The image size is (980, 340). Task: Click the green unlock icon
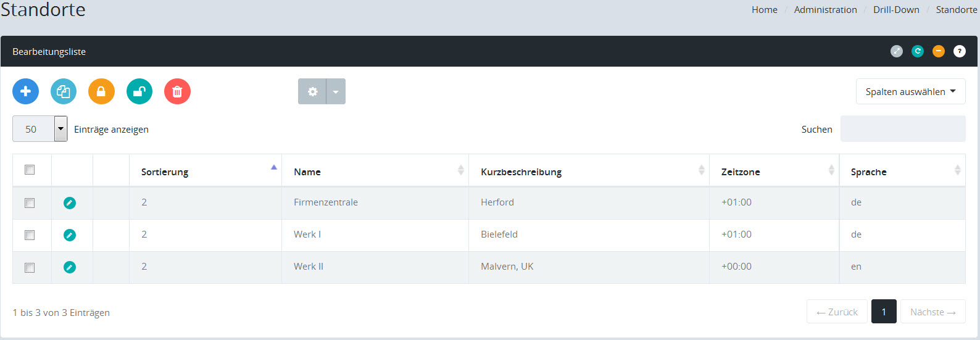click(139, 91)
